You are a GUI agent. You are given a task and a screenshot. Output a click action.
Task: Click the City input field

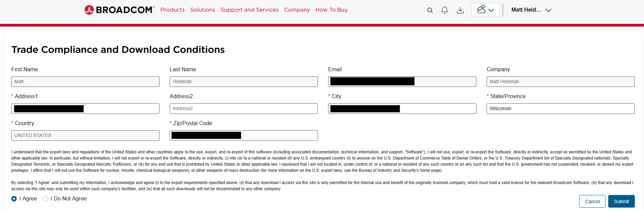click(402, 108)
